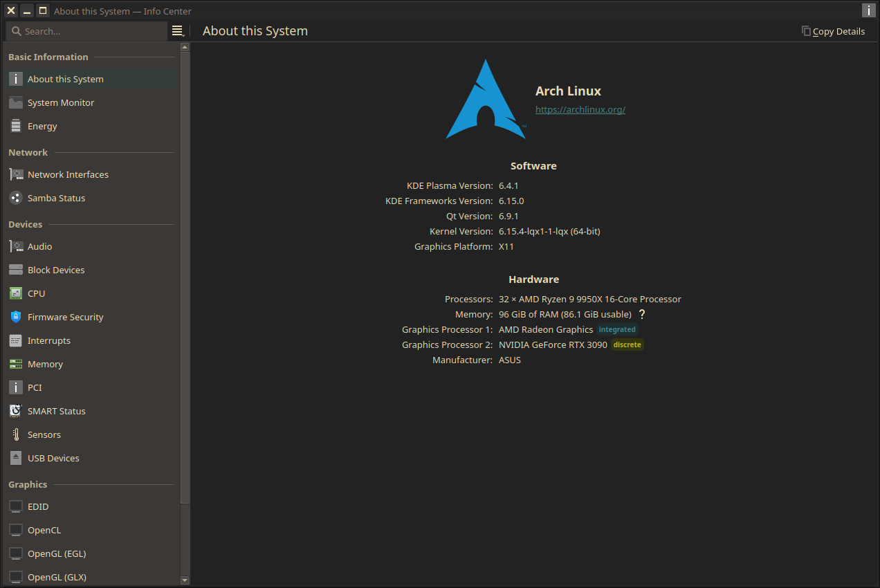Click the Software section heading
This screenshot has width=880, height=588.
[533, 166]
